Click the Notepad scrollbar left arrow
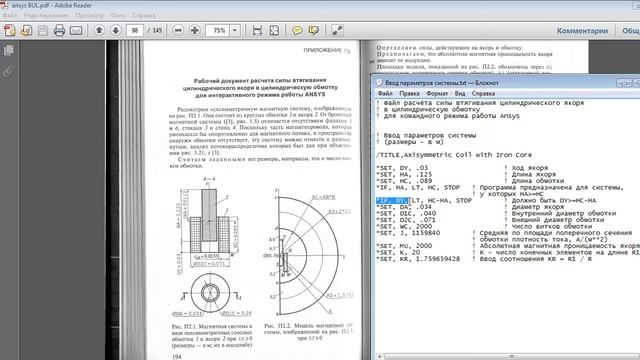 380,356
